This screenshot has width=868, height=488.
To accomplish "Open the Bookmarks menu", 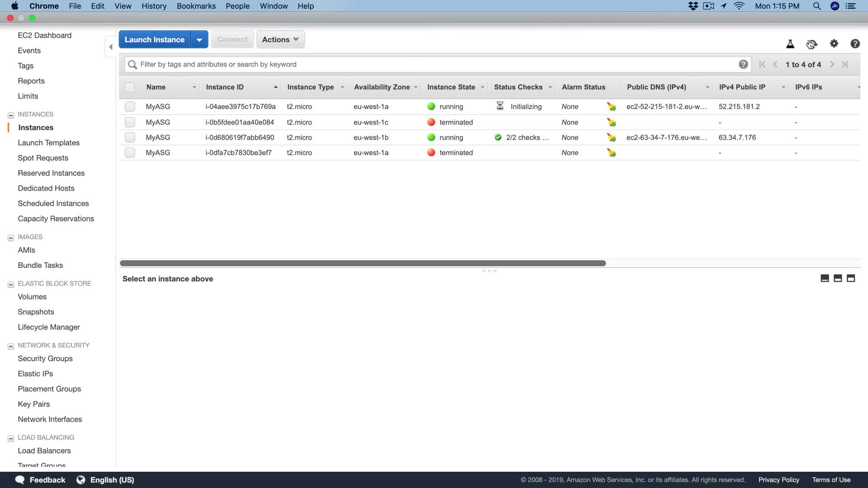I will tap(196, 6).
